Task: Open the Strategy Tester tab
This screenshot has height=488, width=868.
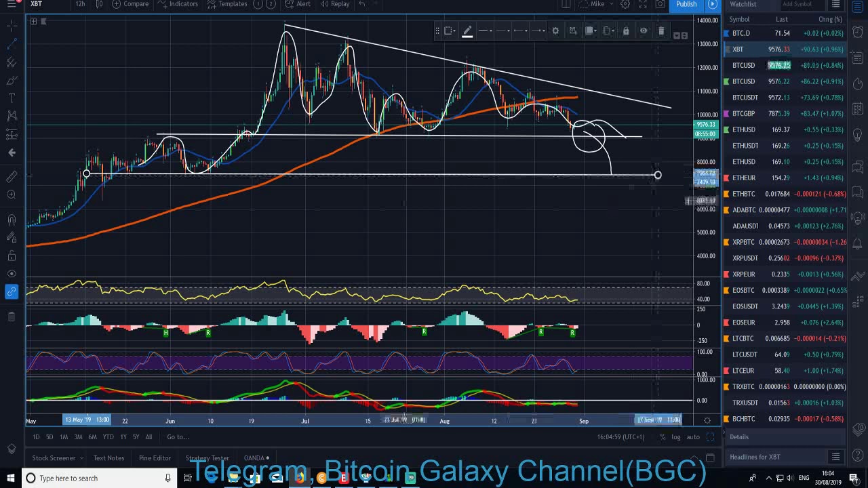Action: (x=207, y=457)
